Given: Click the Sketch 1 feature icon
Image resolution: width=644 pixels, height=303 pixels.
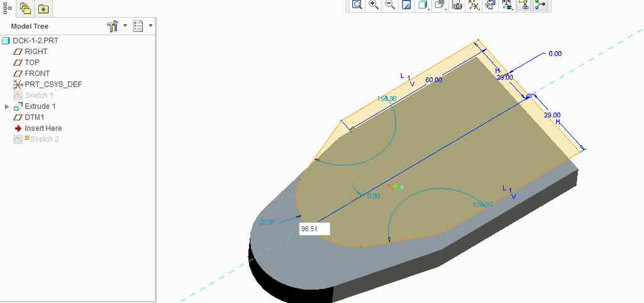Looking at the screenshot, I should pos(18,95).
